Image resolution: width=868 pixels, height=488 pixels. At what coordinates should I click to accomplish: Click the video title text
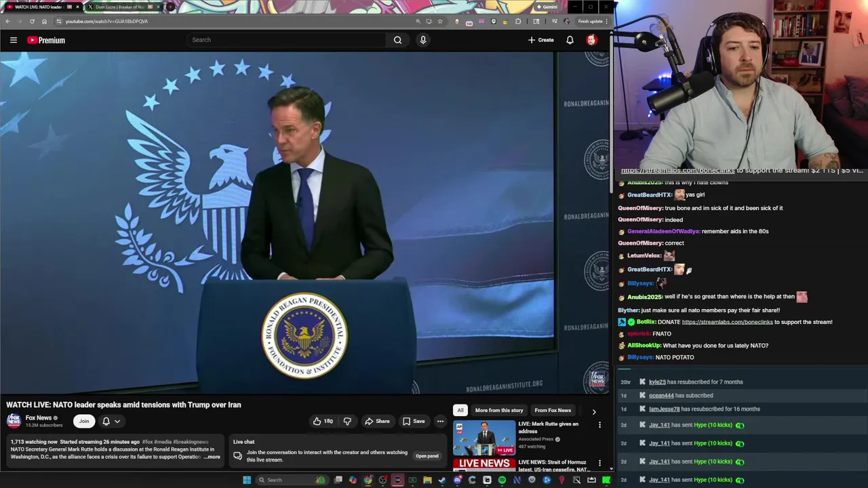point(123,405)
